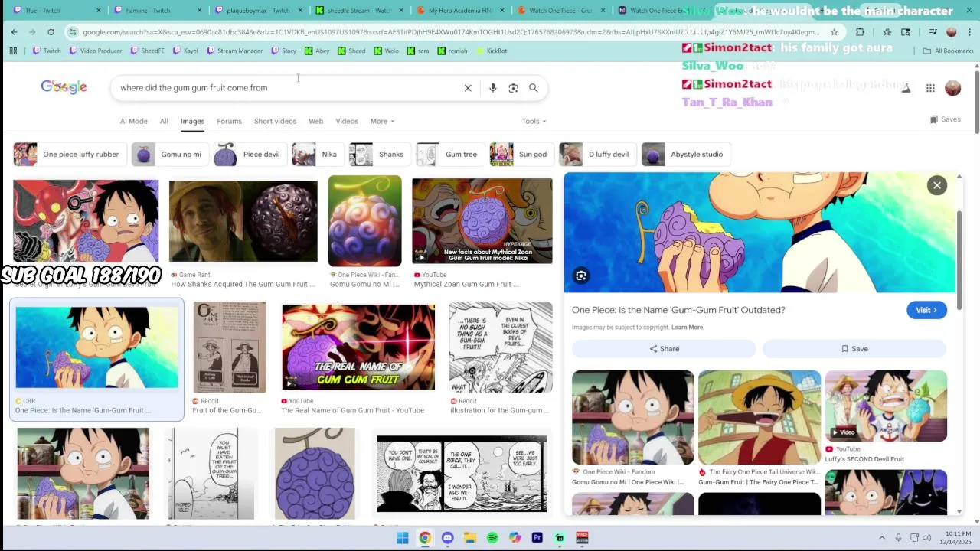
Task: Click the Google logo
Action: pos(64,87)
